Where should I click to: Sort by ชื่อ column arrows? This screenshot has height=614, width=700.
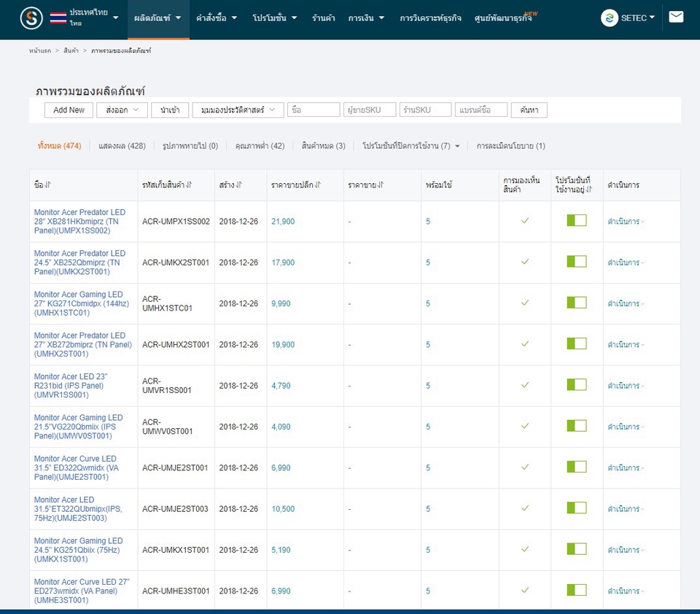tap(47, 185)
